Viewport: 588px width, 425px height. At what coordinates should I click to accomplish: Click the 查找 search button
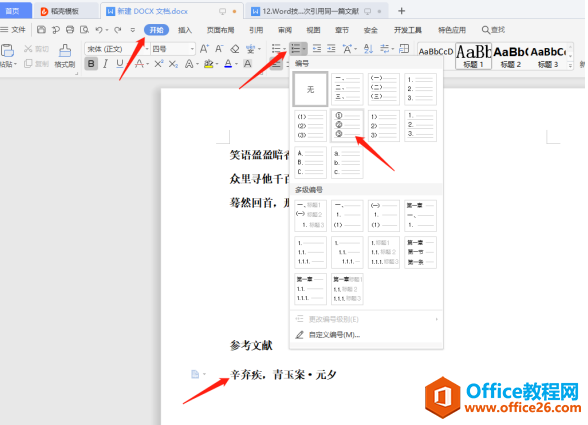click(x=494, y=30)
